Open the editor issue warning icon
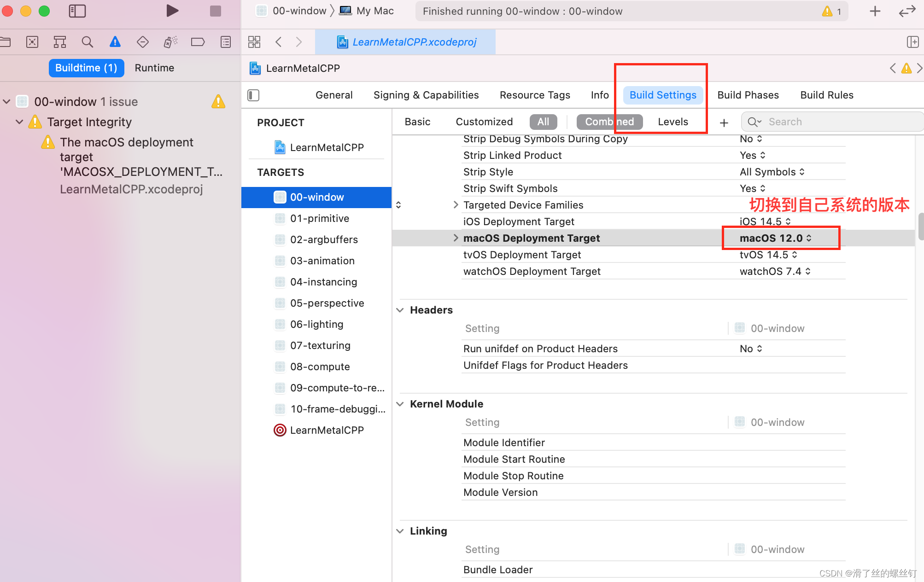This screenshot has height=582, width=924. (906, 68)
